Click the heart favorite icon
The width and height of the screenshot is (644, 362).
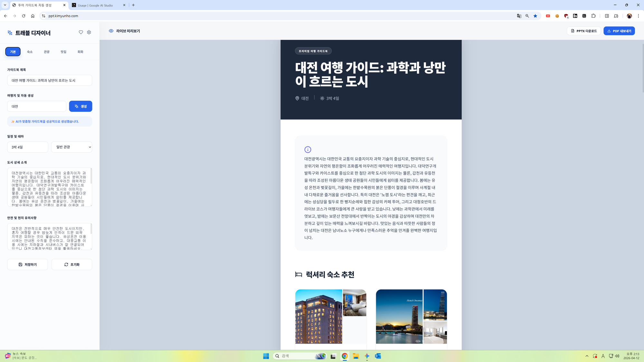point(81,32)
